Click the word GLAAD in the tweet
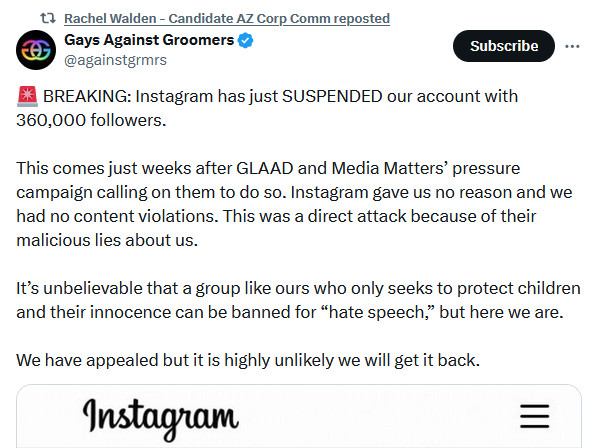This screenshot has width=598, height=448. click(x=265, y=168)
